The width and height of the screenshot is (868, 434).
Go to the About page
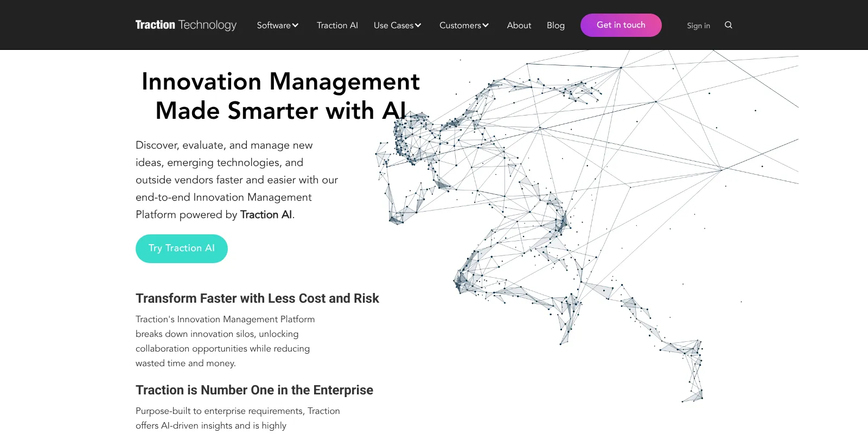pyautogui.click(x=519, y=25)
